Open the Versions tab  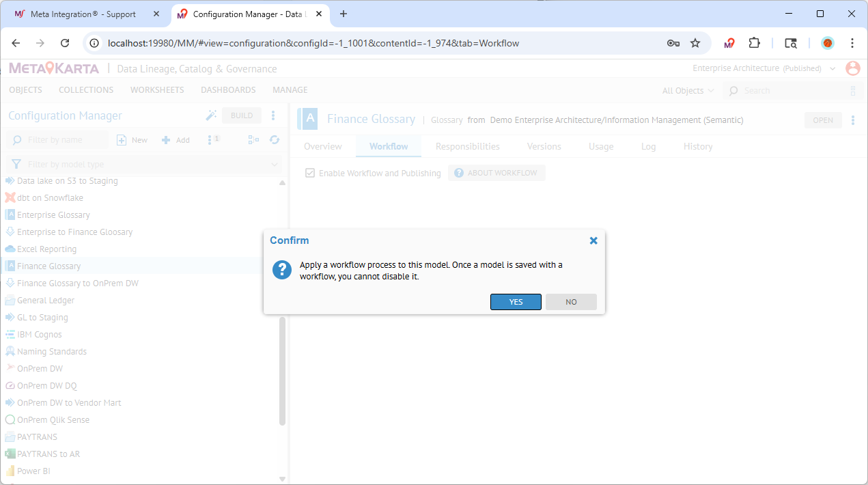tap(544, 146)
